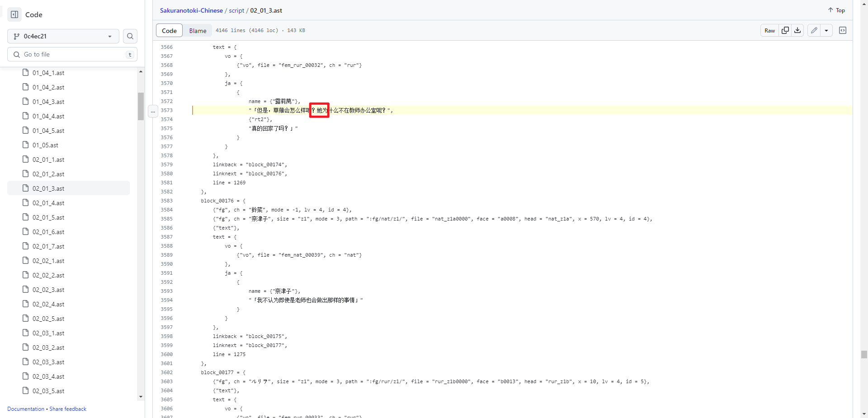Screen dimensions: 868x418
Task: Open the symbols panel code icon
Action: pyautogui.click(x=844, y=30)
